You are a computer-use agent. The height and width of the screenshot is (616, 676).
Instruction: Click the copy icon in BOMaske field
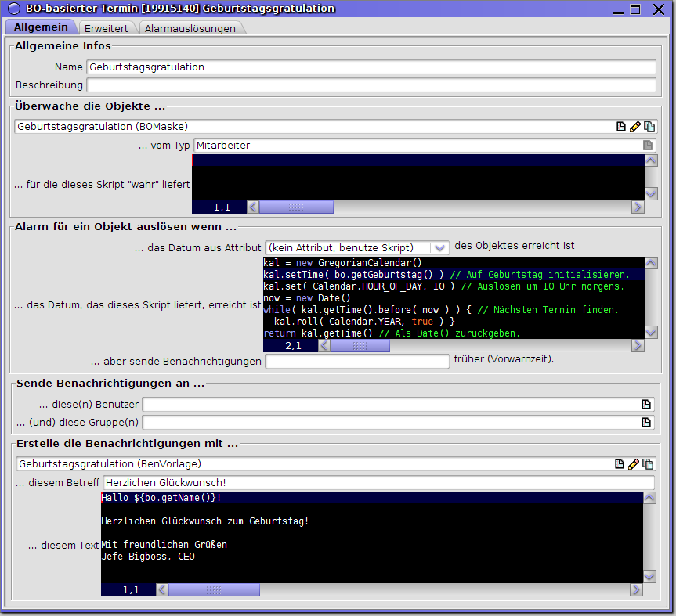coord(649,127)
